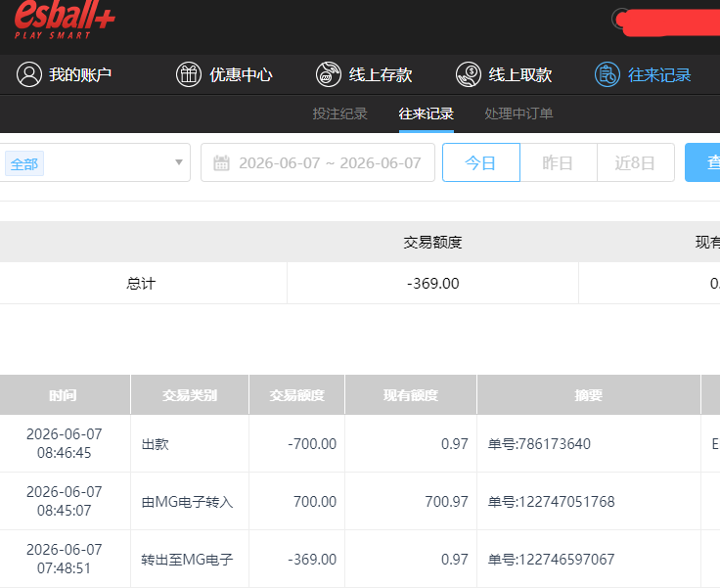Screen dimensions: 720x588
Task: Select 往来记录 top menu label
Action: pos(660,75)
